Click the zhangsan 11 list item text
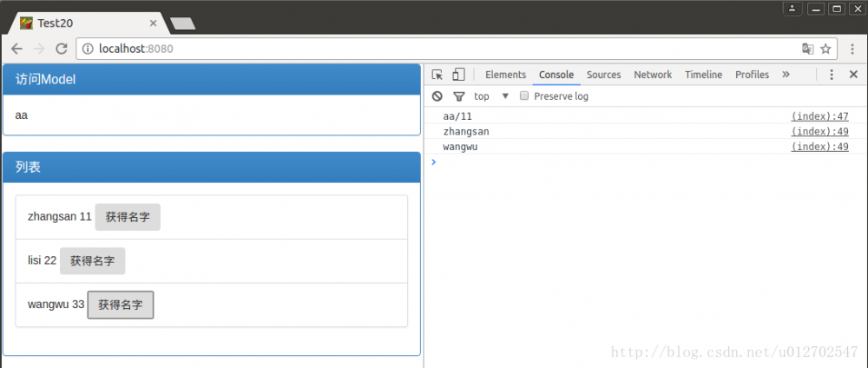 [60, 217]
